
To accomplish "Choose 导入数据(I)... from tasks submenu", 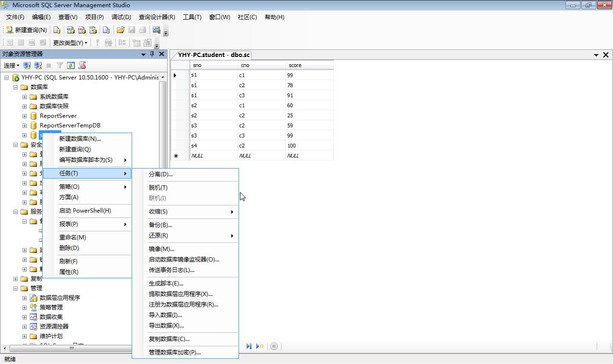I will click(185, 315).
